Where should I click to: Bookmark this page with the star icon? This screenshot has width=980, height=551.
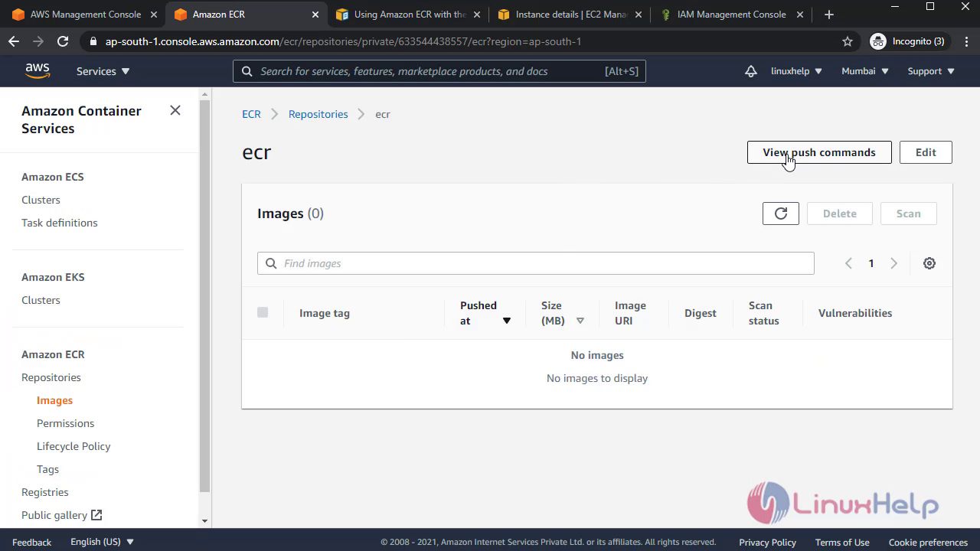(848, 41)
